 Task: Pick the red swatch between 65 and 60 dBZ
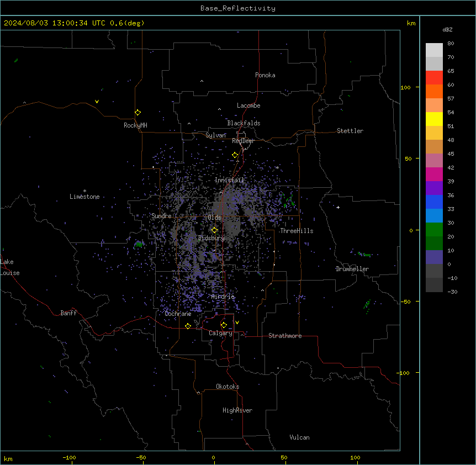[x=434, y=77]
